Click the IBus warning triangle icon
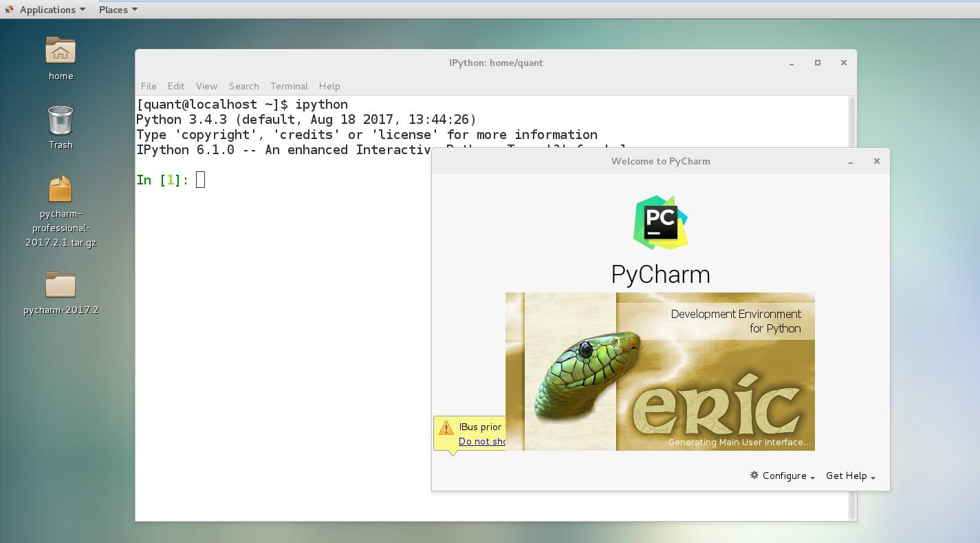The image size is (980, 543). tap(446, 428)
